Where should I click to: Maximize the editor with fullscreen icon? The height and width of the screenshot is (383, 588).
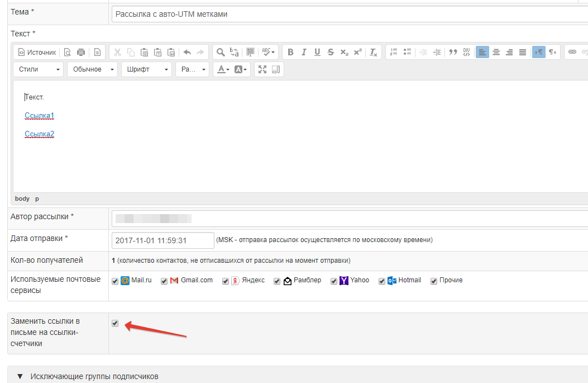click(262, 69)
